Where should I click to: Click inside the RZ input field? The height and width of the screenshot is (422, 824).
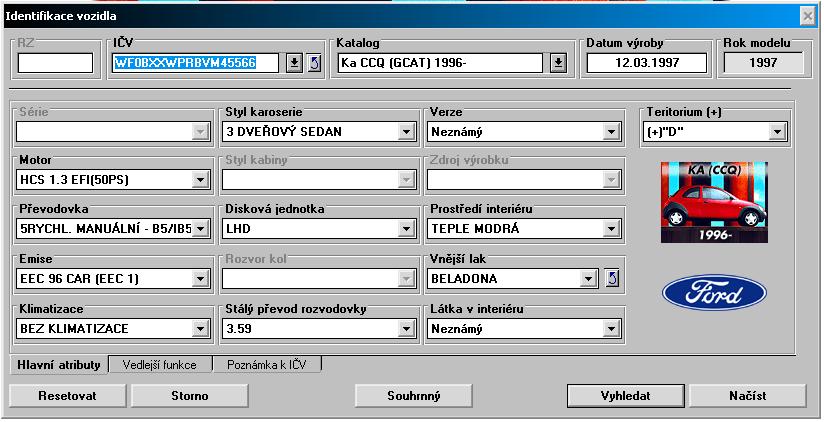pos(55,63)
